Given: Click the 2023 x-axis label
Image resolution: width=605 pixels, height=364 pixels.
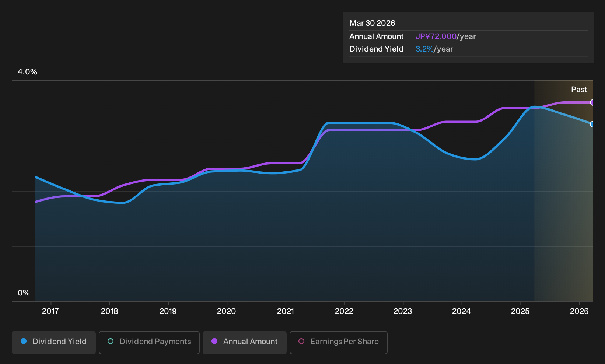Looking at the screenshot, I should point(403,311).
